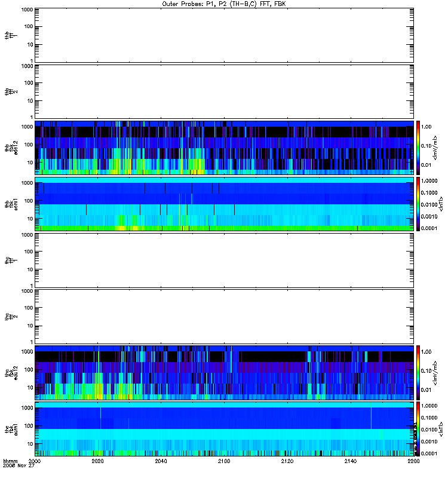Screen dimensions: 448x478
Task: Click the '2200' time axis label
Action: pos(413,461)
